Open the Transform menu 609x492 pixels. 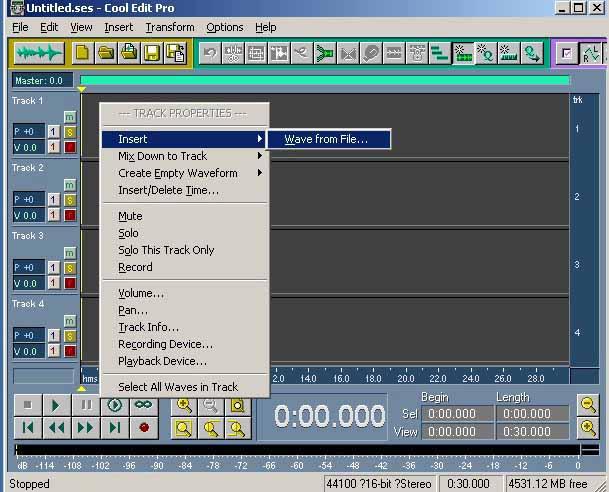click(x=169, y=27)
